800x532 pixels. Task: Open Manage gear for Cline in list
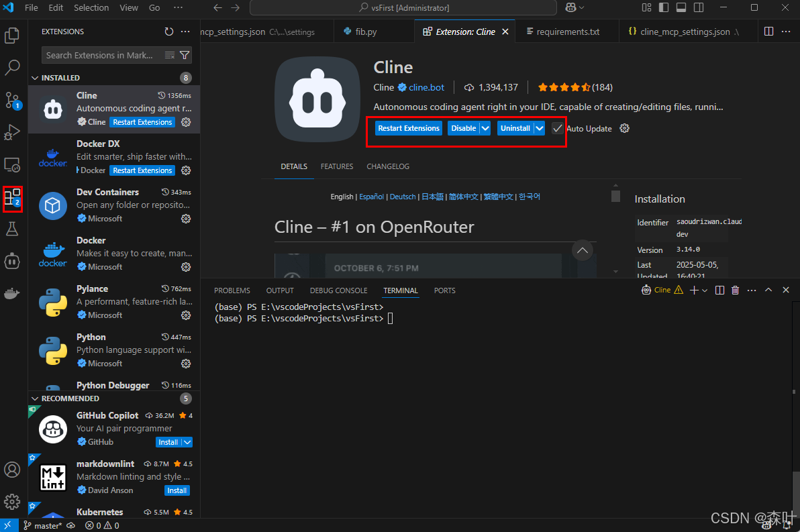[x=186, y=122]
